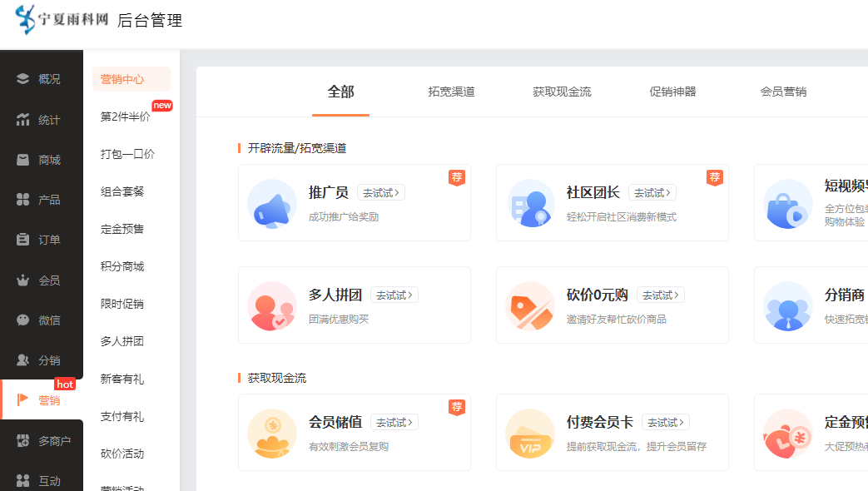Viewport: 868px width, 491px height.
Task: Open 定金预售 submenu item
Action: point(122,229)
